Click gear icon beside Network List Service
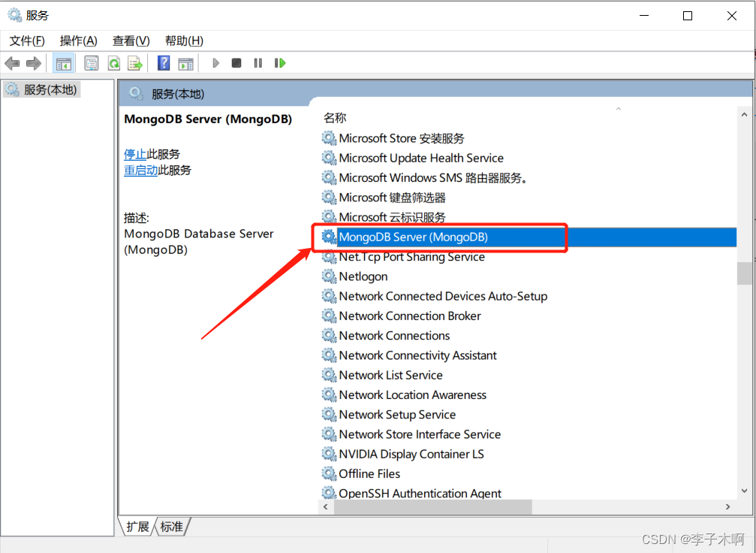The width and height of the screenshot is (756, 553). pos(330,376)
